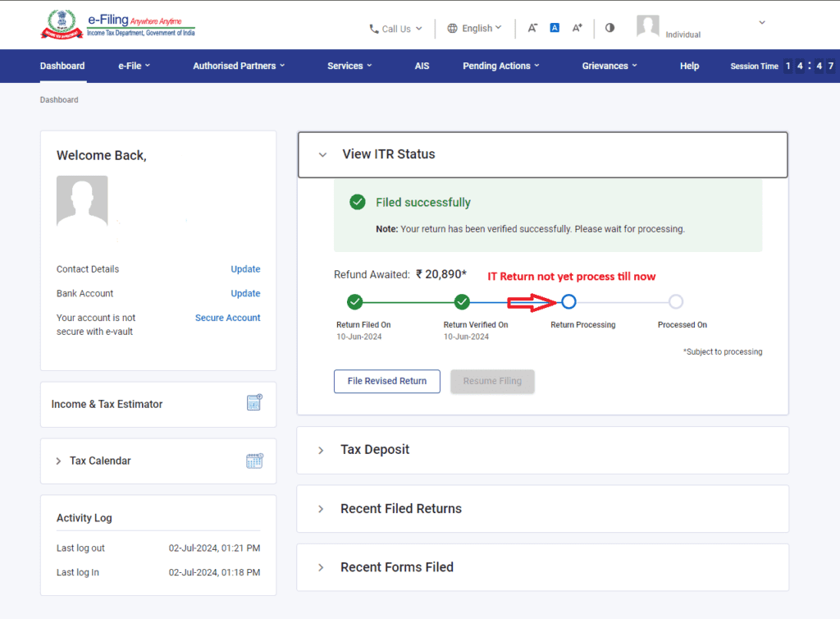Image resolution: width=840 pixels, height=619 pixels.
Task: Click the Secure Account link
Action: pos(227,318)
